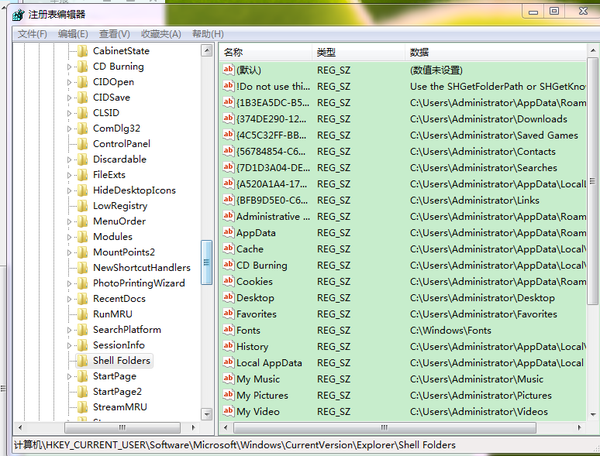Open the 帮助(H) menu
600x456 pixels.
pyautogui.click(x=208, y=34)
